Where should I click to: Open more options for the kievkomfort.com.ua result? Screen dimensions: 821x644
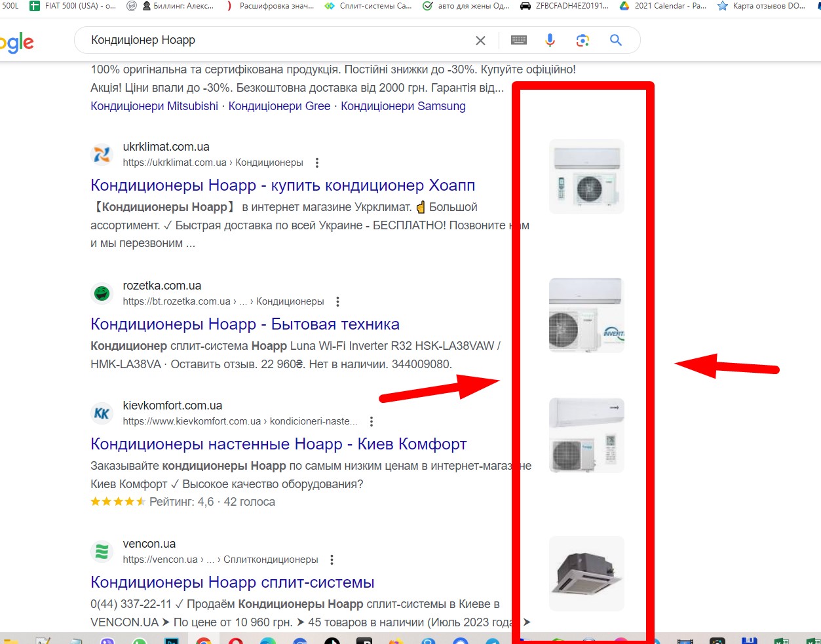tap(372, 421)
